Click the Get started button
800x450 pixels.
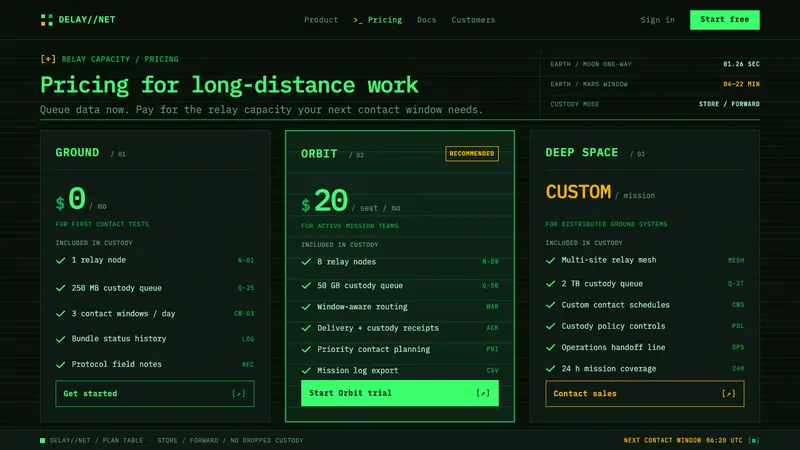coord(155,393)
